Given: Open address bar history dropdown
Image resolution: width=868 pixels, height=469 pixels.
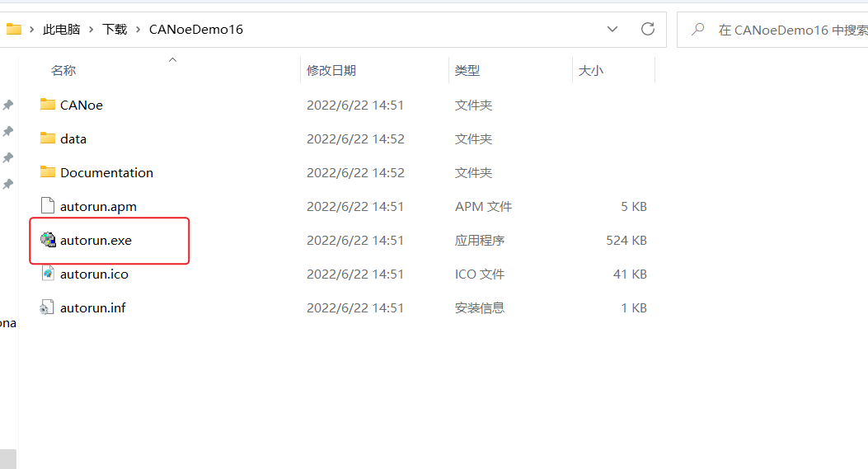Looking at the screenshot, I should click(x=612, y=29).
